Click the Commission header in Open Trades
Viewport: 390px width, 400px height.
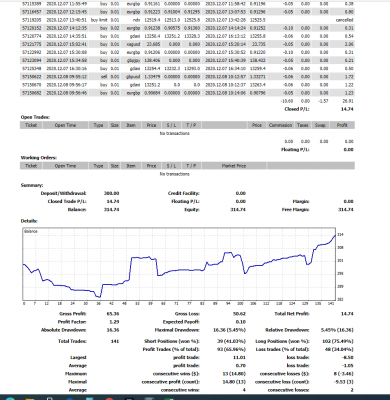(x=280, y=125)
